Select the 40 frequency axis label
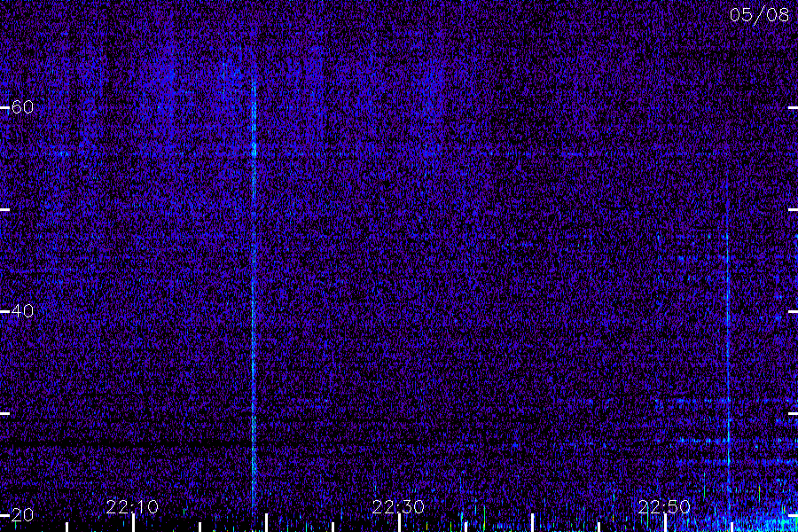 [22, 310]
